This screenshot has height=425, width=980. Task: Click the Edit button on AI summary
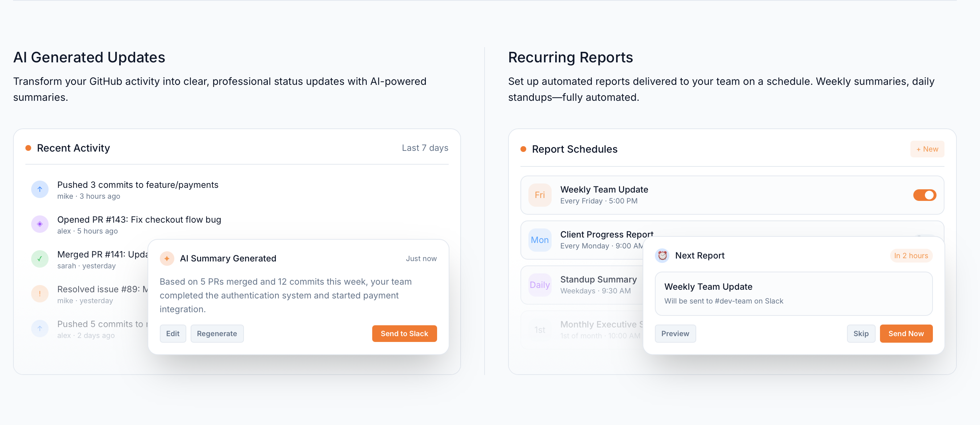tap(173, 334)
